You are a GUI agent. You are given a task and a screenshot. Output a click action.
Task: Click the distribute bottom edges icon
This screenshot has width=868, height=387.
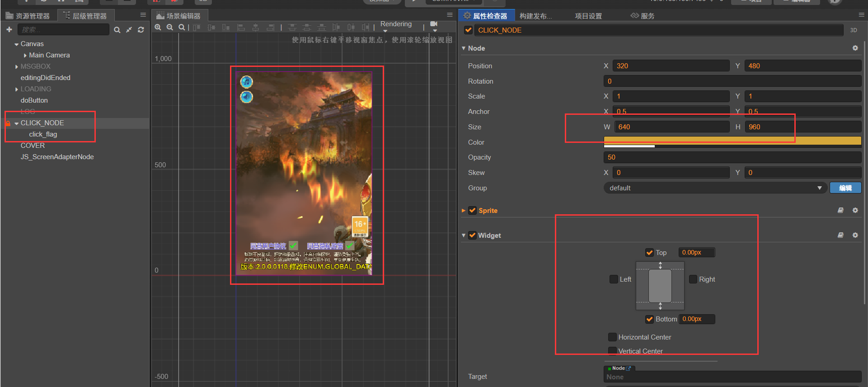pyautogui.click(x=321, y=28)
